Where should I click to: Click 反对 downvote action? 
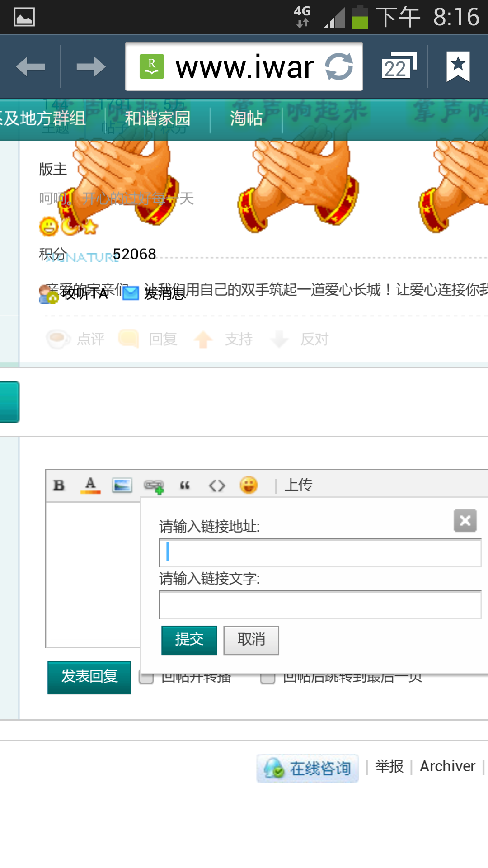(x=299, y=339)
